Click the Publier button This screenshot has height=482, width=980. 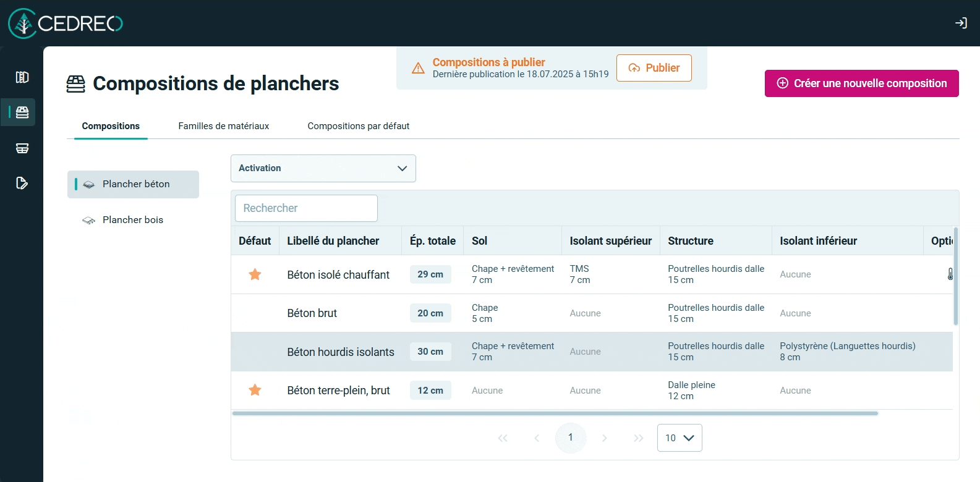(x=654, y=68)
